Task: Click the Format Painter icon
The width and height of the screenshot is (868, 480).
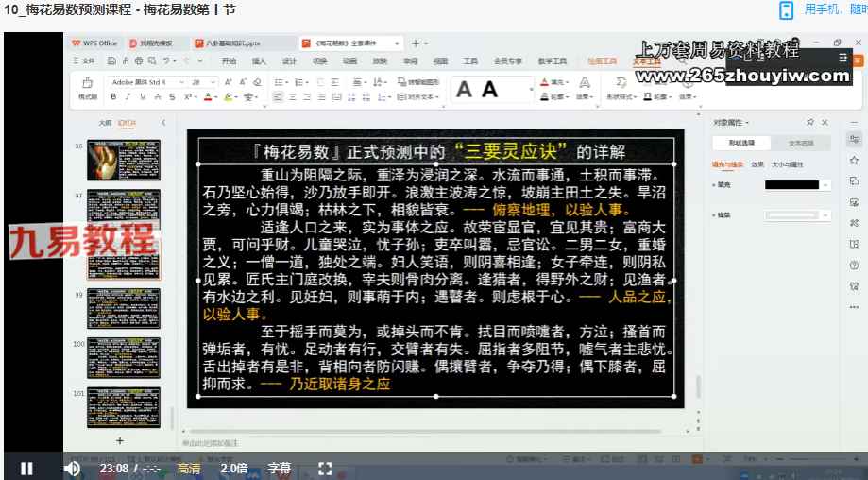Action: [x=87, y=90]
